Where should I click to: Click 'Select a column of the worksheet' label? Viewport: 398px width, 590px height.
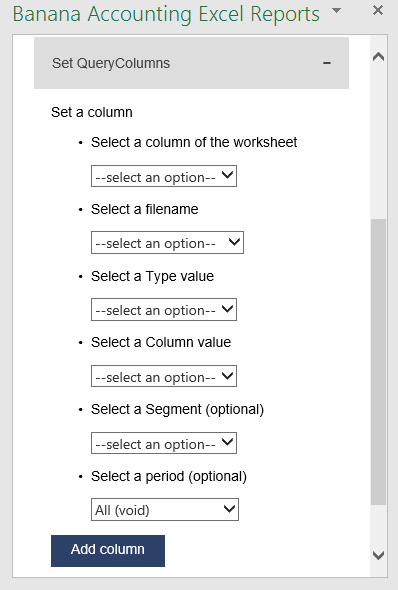tap(194, 142)
